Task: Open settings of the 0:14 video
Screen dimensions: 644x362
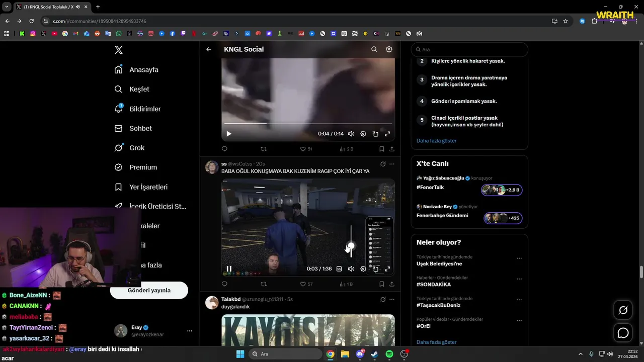Action: (363, 134)
